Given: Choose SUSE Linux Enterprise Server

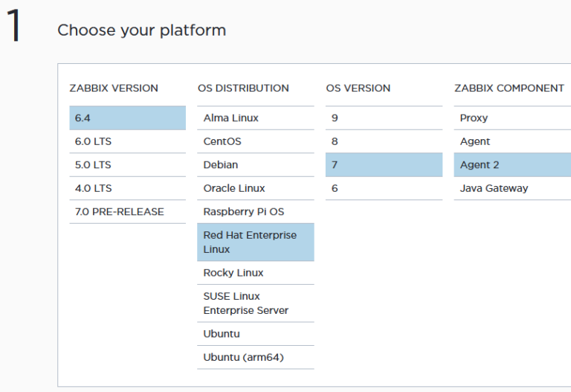Looking at the screenshot, I should (255, 303).
